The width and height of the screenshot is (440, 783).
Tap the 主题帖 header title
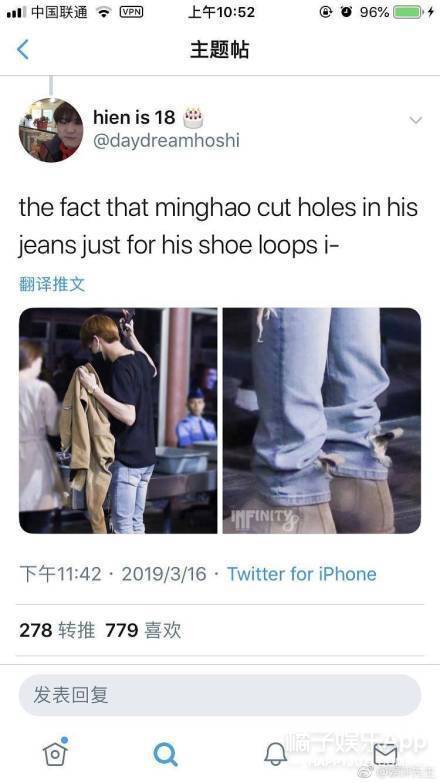pyautogui.click(x=219, y=50)
